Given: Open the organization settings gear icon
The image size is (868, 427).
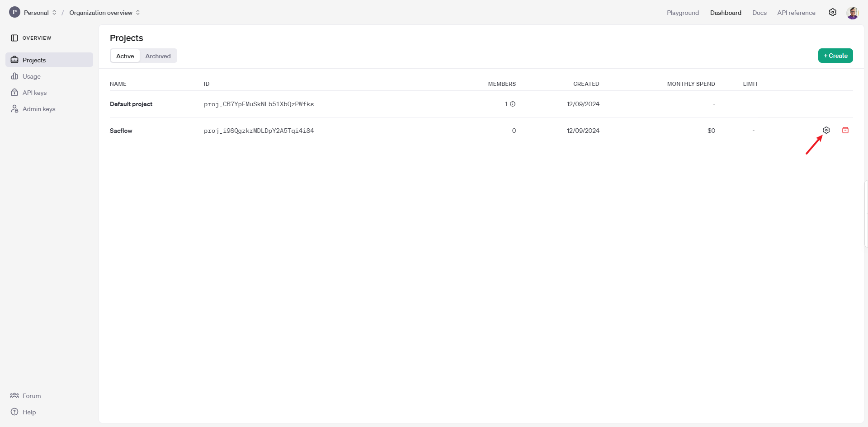Looking at the screenshot, I should 832,13.
